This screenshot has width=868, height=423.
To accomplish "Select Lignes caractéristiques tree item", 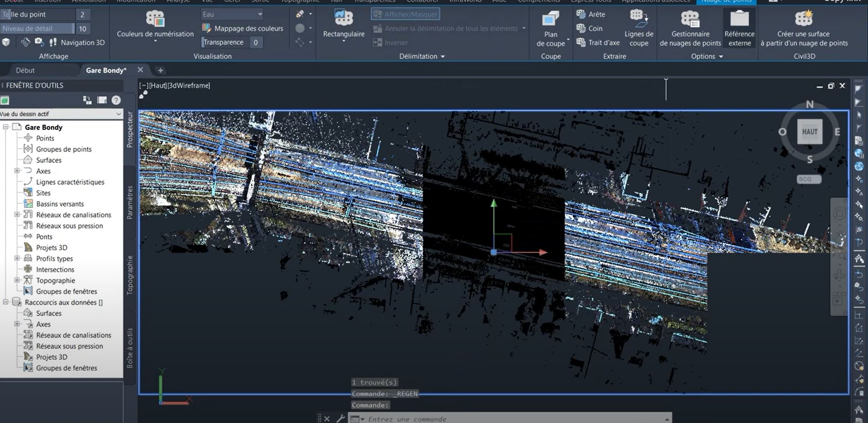I will (x=70, y=182).
